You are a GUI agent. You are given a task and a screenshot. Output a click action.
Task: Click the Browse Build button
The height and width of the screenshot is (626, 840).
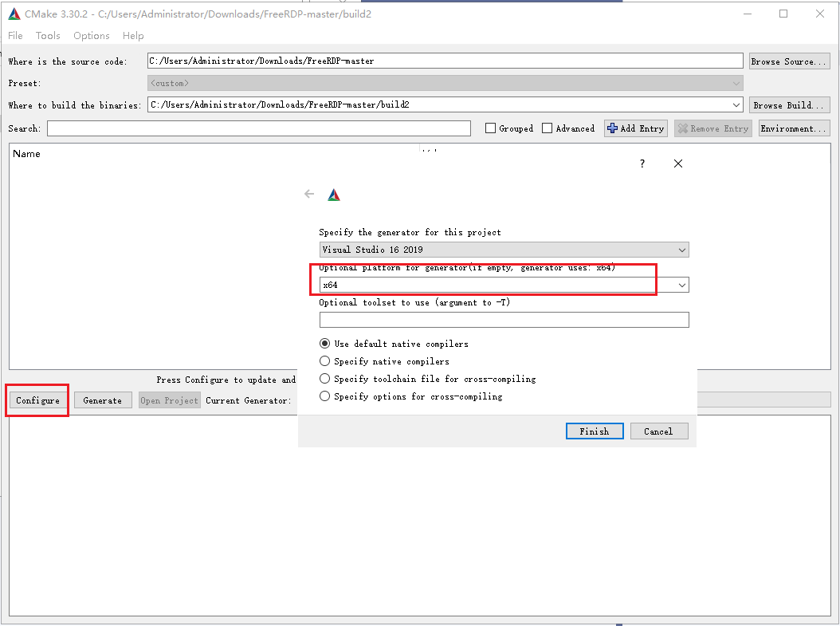pyautogui.click(x=790, y=105)
